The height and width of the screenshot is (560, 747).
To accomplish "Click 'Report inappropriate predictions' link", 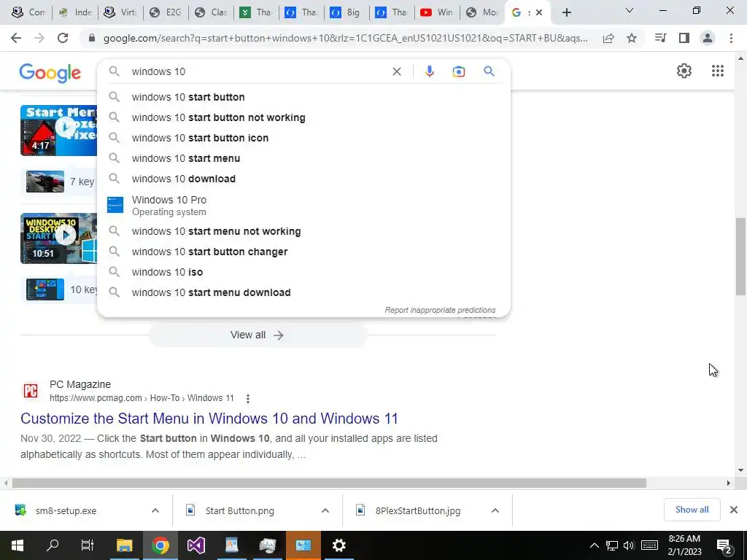I will tap(440, 310).
